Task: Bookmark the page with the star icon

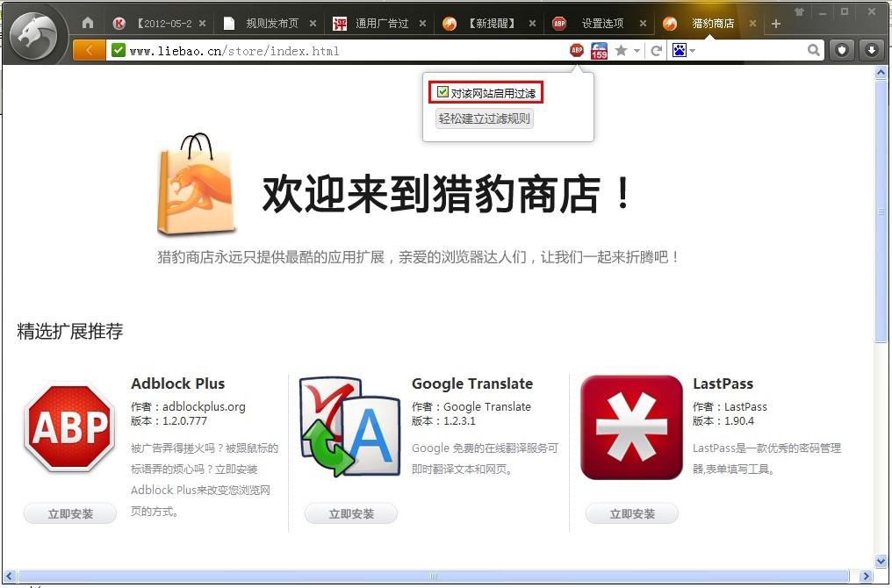Action: tap(620, 50)
